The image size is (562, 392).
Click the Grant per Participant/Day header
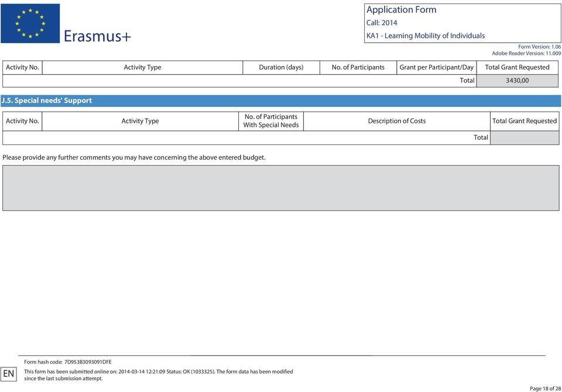coord(437,67)
